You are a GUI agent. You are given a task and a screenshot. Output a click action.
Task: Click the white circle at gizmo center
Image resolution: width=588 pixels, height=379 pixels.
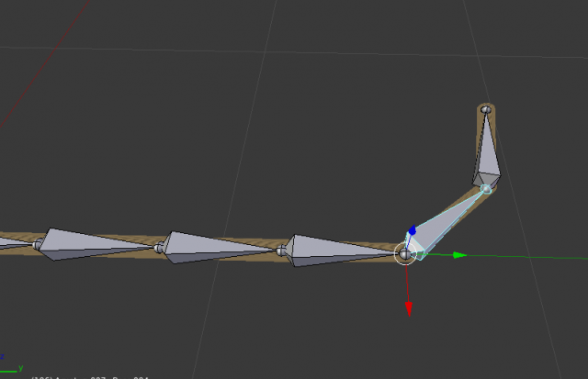[x=404, y=254]
